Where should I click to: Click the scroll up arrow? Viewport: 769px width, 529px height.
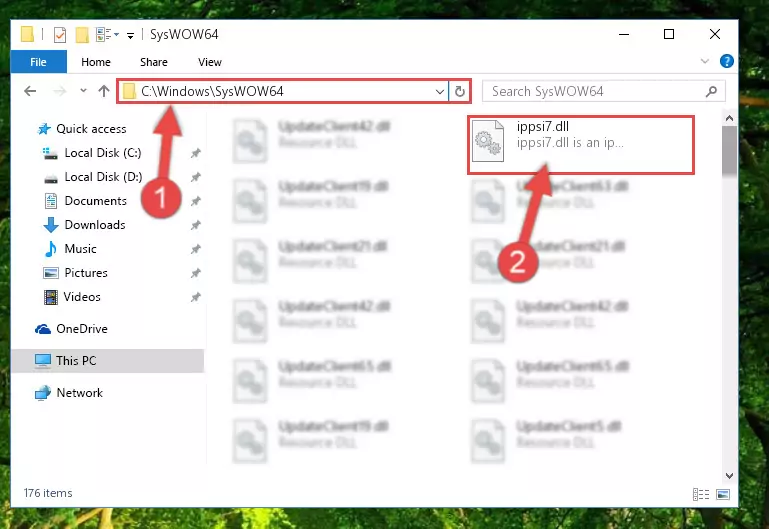[729, 118]
